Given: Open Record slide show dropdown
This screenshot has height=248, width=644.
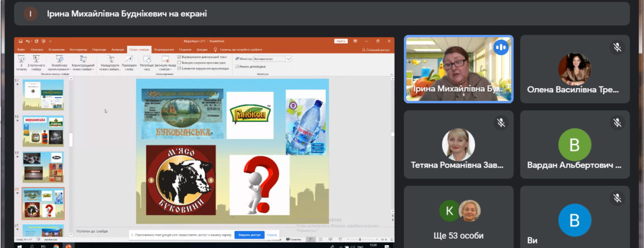Looking at the screenshot, I should click(165, 62).
